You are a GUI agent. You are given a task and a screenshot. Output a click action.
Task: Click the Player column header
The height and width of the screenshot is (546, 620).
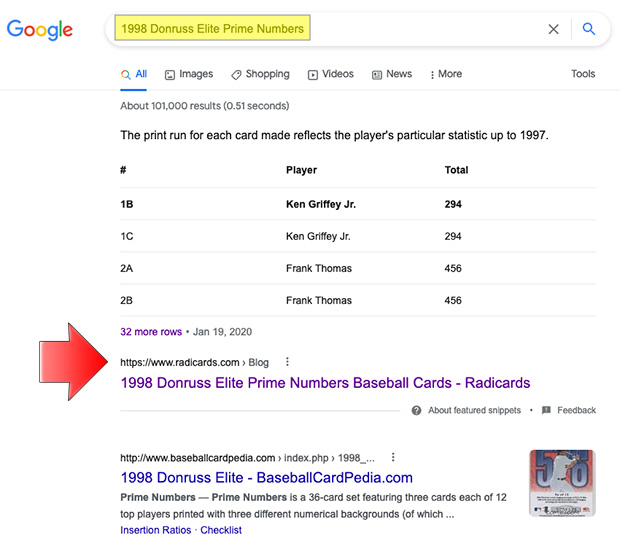point(301,170)
